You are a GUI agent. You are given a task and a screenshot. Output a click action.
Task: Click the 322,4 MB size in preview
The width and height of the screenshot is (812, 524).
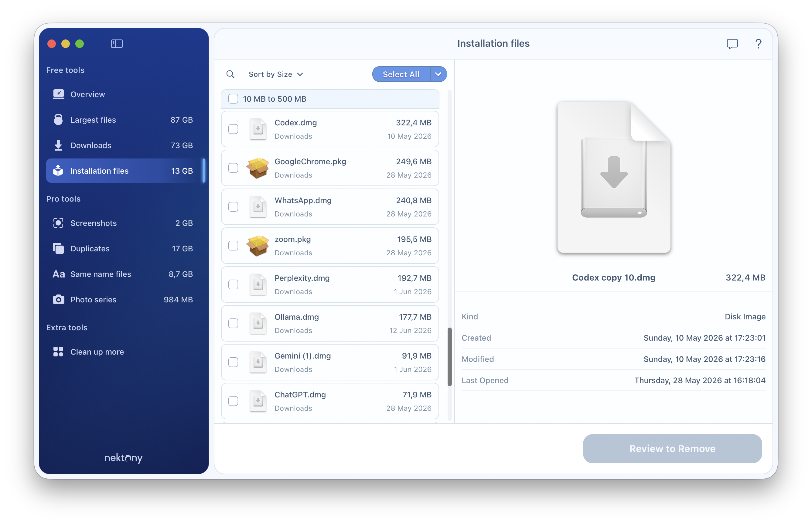coord(745,277)
